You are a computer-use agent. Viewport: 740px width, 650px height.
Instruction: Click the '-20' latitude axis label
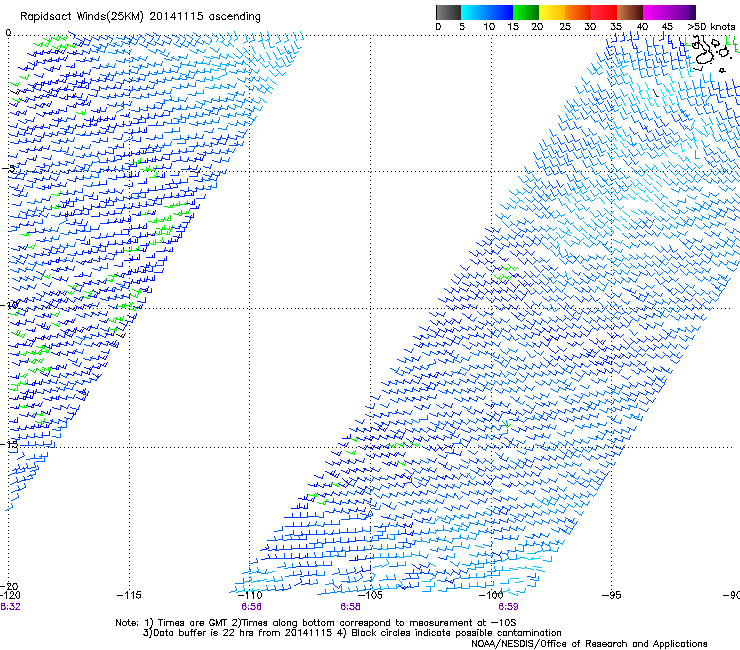coord(9,586)
